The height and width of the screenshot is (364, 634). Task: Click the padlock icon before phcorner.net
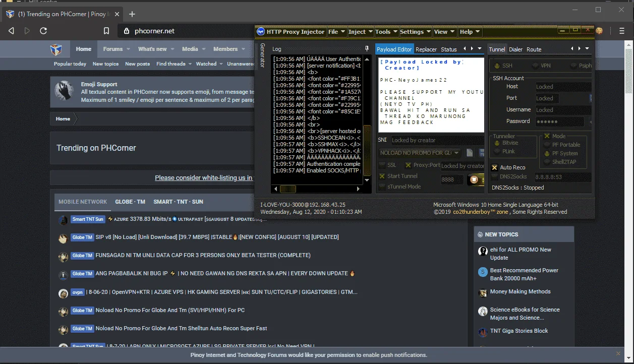click(x=127, y=31)
